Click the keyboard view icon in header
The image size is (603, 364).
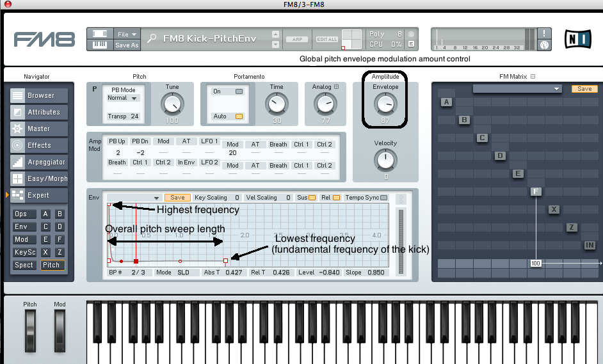[100, 45]
